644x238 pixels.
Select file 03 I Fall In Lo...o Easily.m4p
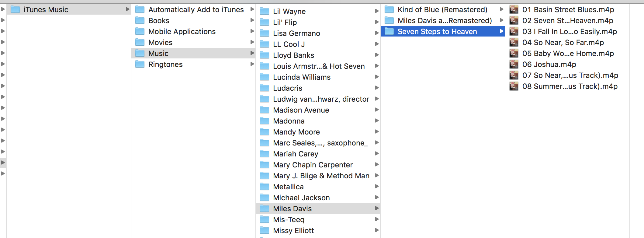click(567, 31)
